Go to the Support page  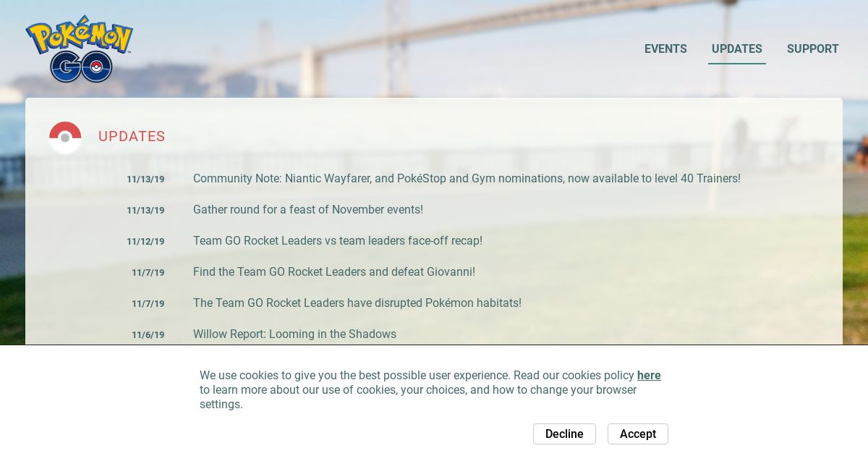pyautogui.click(x=813, y=48)
